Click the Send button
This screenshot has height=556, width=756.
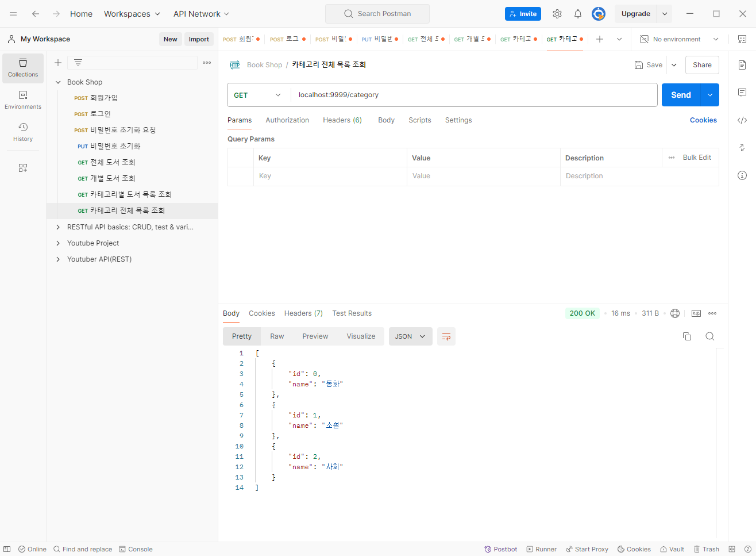point(681,95)
